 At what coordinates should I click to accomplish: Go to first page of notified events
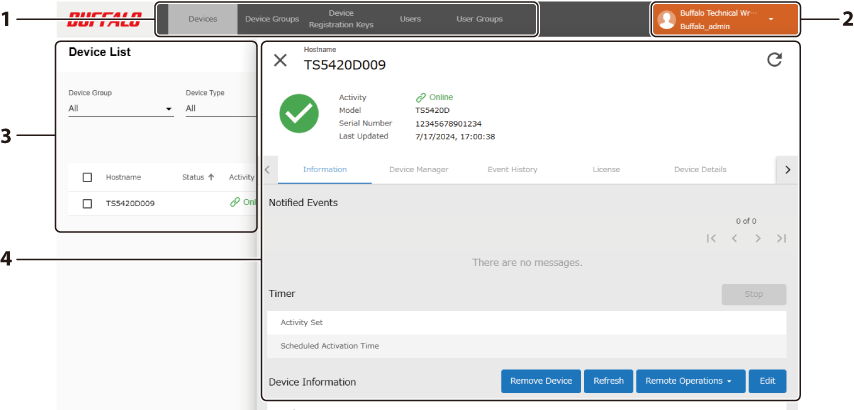tap(711, 238)
